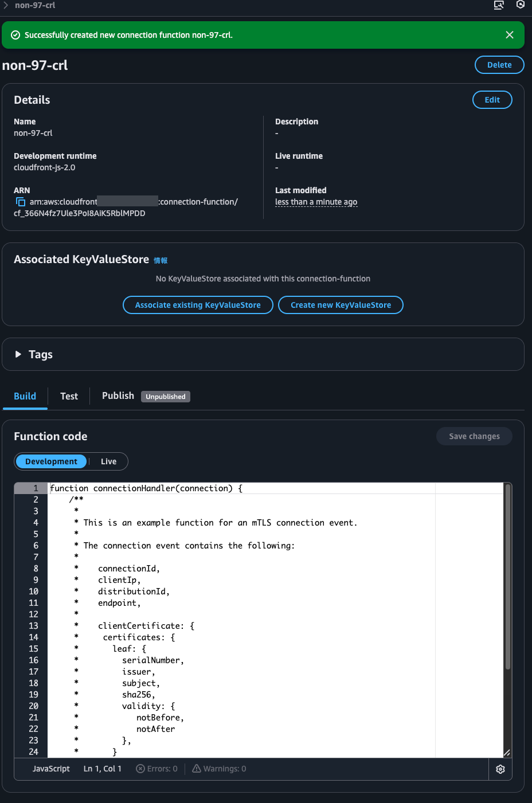Open CloudShell icon in the top navigation bar

(x=498, y=5)
